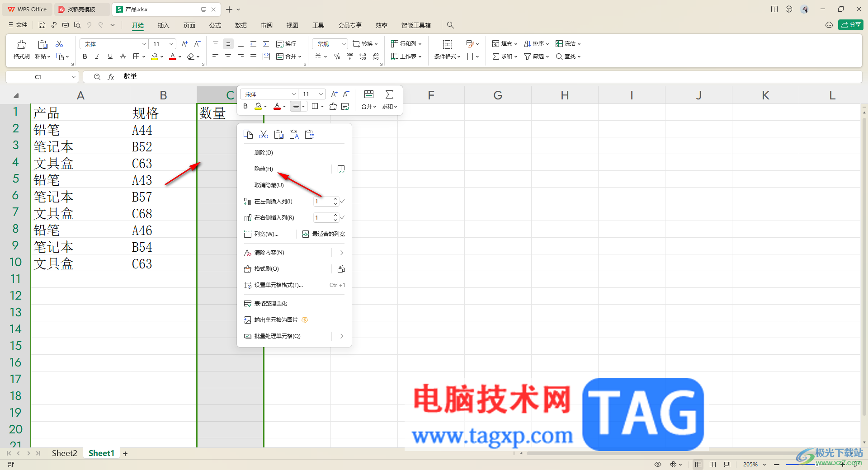Click the increase decimal places icon
The width and height of the screenshot is (868, 470).
pyautogui.click(x=363, y=56)
